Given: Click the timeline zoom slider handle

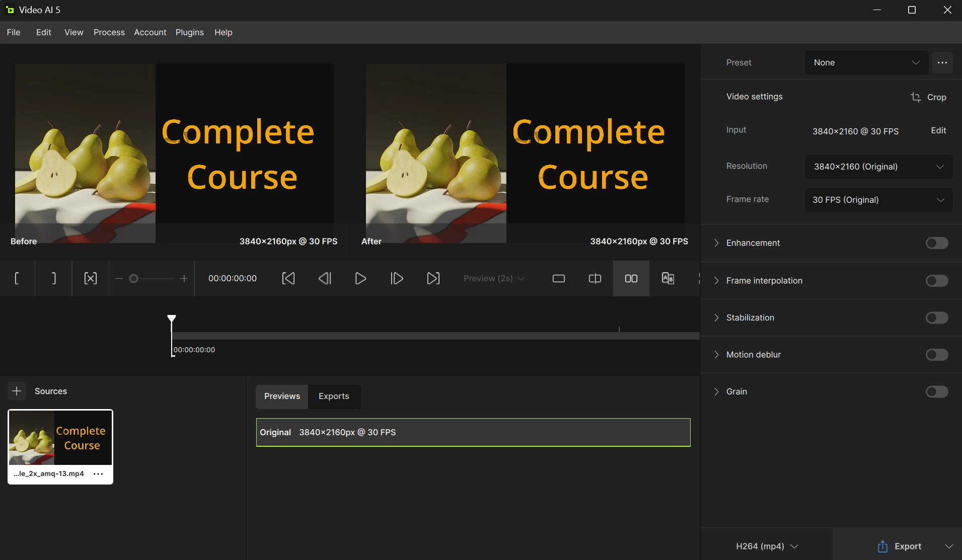Looking at the screenshot, I should (x=134, y=278).
